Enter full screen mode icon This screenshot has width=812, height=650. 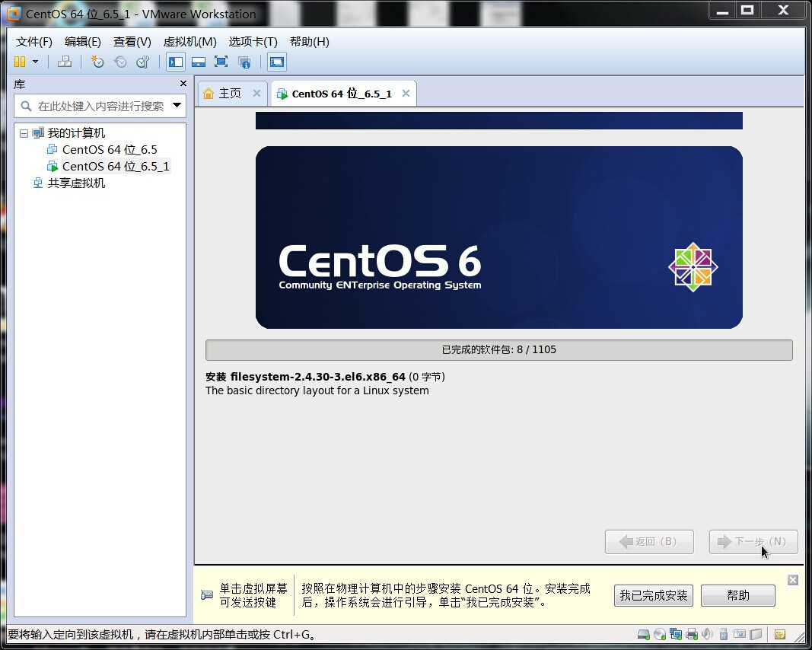pos(221,62)
